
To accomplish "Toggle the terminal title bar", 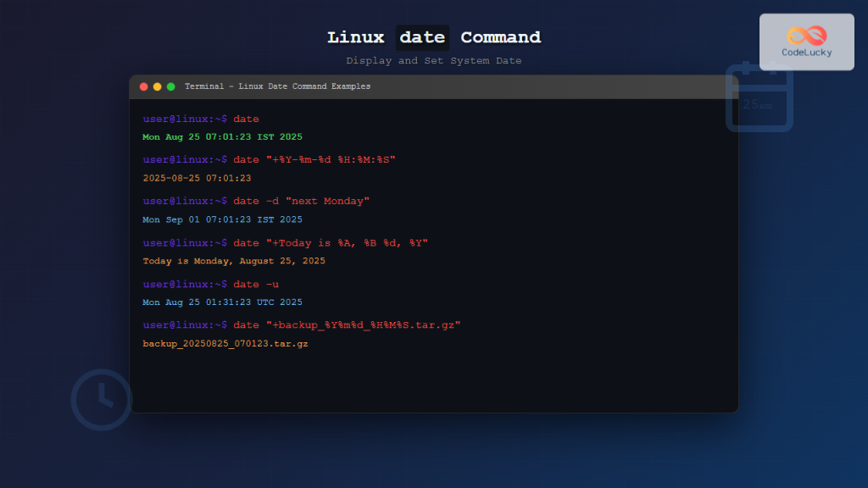I will [x=434, y=86].
